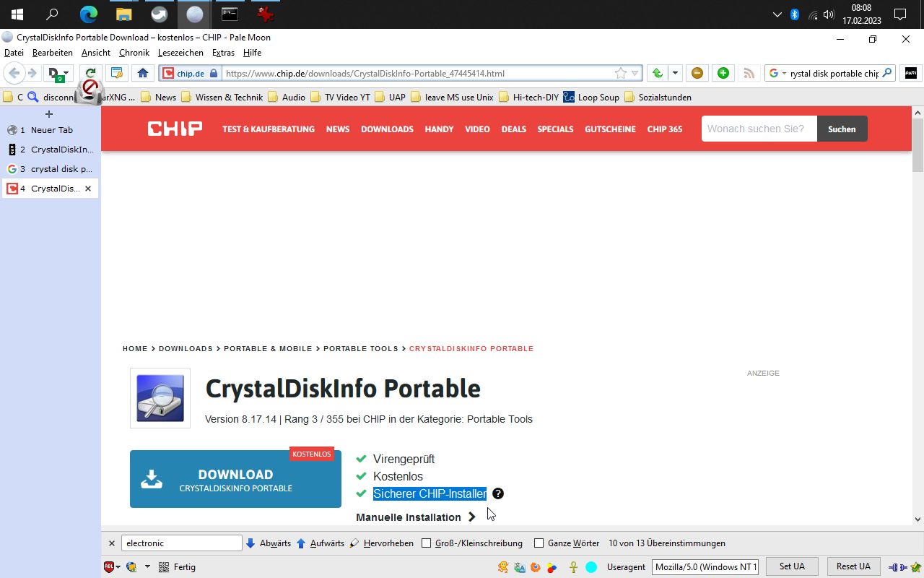Zoom in with the green plus icon
The height and width of the screenshot is (578, 924).
point(723,73)
